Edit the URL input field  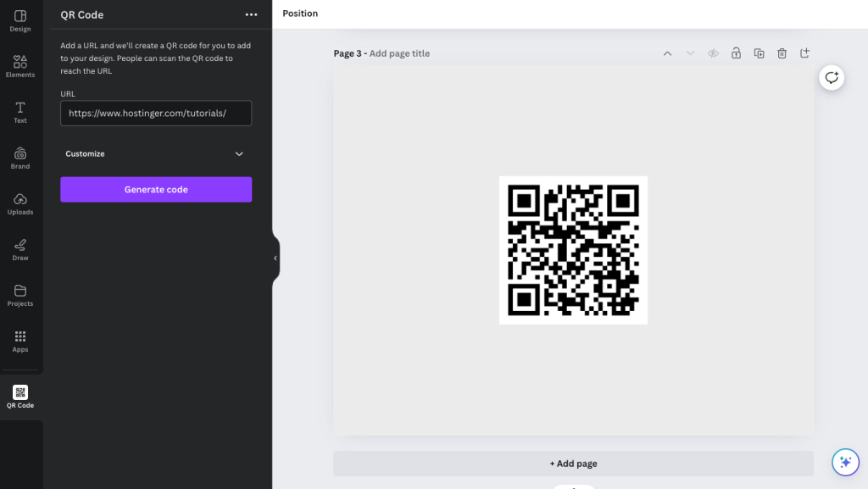(156, 113)
